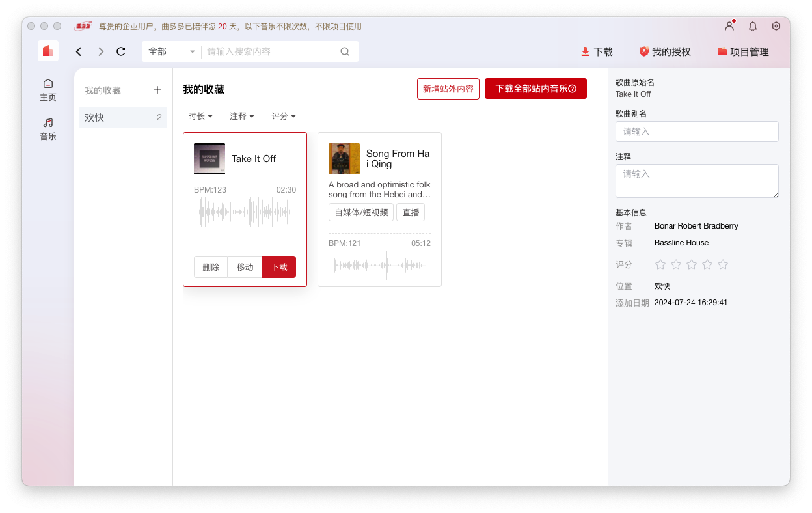Viewport: 812px width, 513px height.
Task: Open the user account icon
Action: tap(729, 26)
